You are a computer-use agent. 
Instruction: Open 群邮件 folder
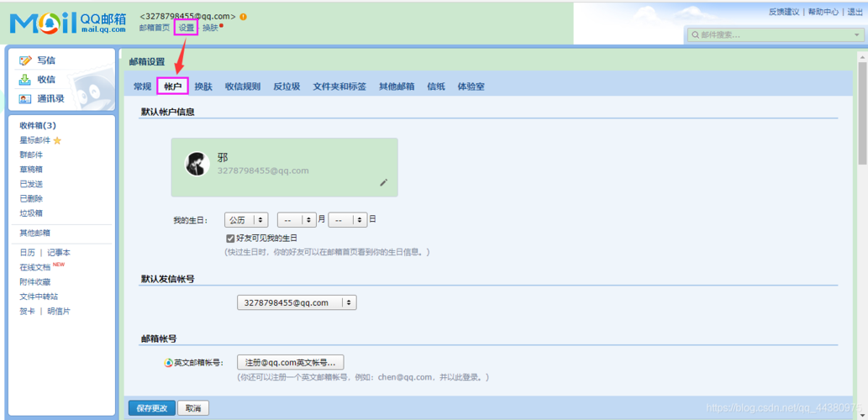(x=31, y=155)
